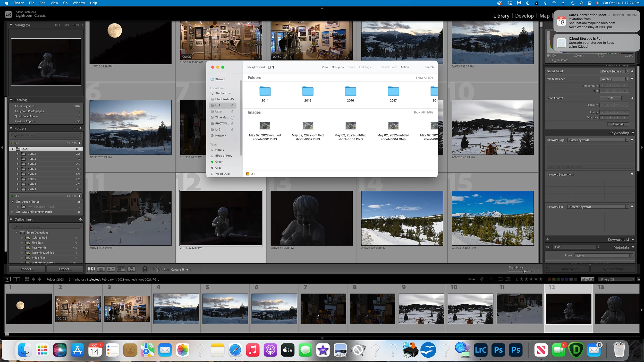644x362 pixels.
Task: Eject the Lexar drive in Finder
Action: tap(232, 111)
